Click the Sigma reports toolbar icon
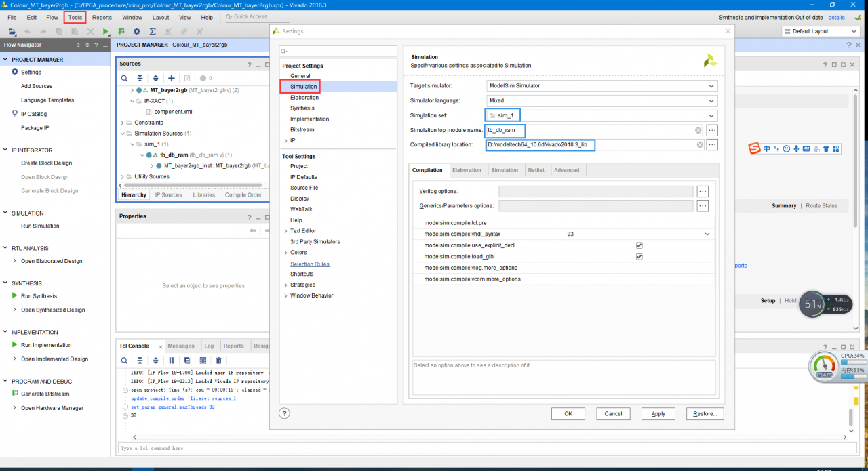This screenshot has width=868, height=471. click(x=153, y=31)
